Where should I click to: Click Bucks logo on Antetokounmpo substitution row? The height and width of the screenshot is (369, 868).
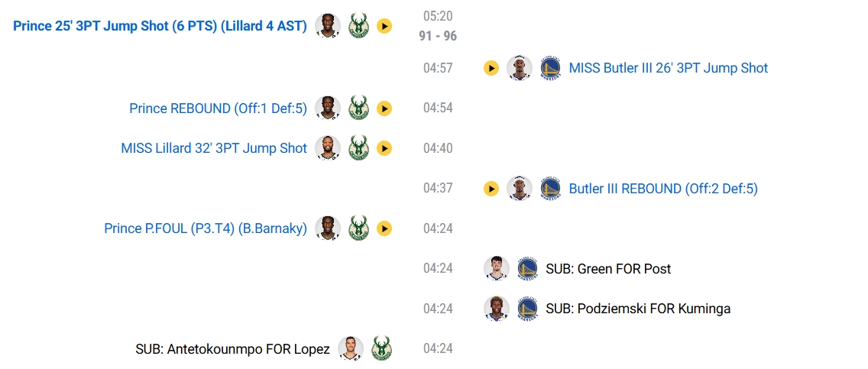[x=381, y=349]
